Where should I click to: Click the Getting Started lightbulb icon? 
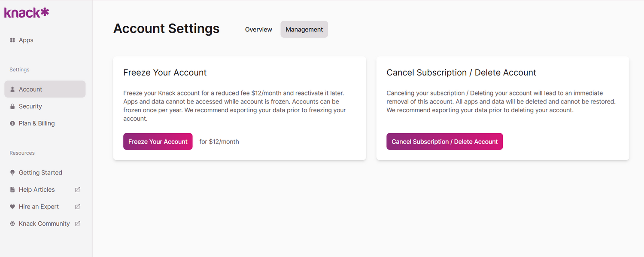(12, 173)
